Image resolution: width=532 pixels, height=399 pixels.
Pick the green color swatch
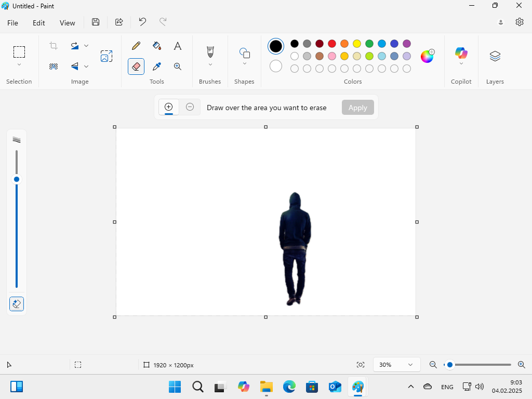[x=369, y=44]
